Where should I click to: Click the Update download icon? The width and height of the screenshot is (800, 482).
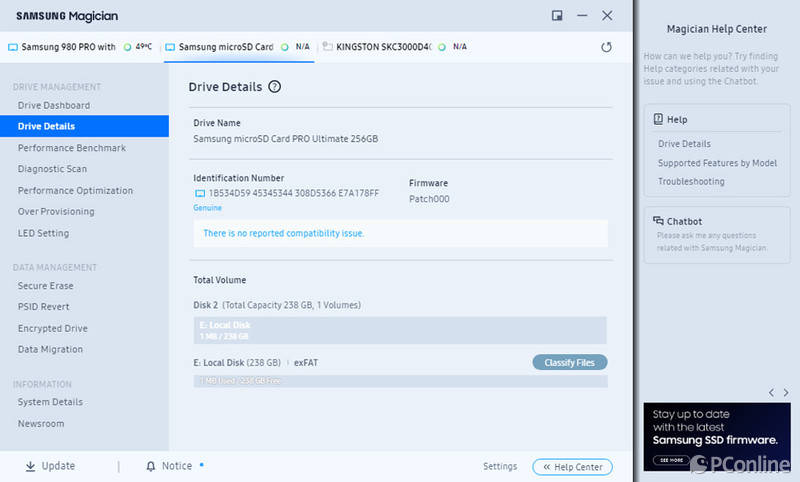(x=31, y=466)
